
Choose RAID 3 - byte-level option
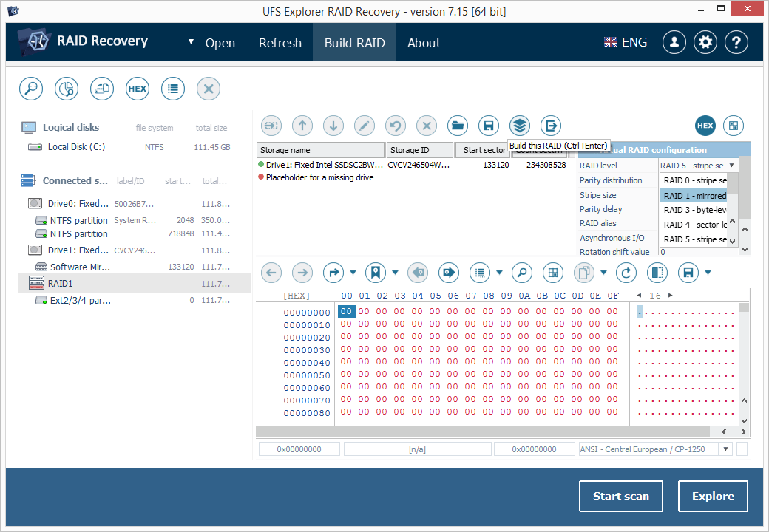[x=695, y=210]
